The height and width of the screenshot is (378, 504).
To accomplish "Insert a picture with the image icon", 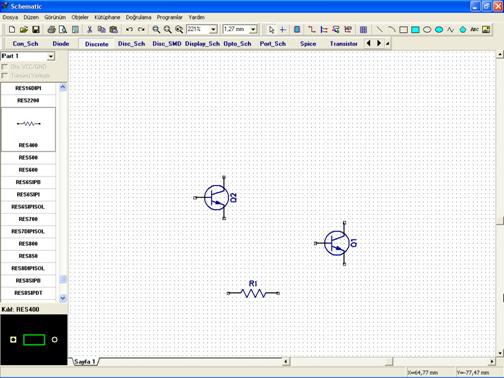I will click(x=486, y=30).
